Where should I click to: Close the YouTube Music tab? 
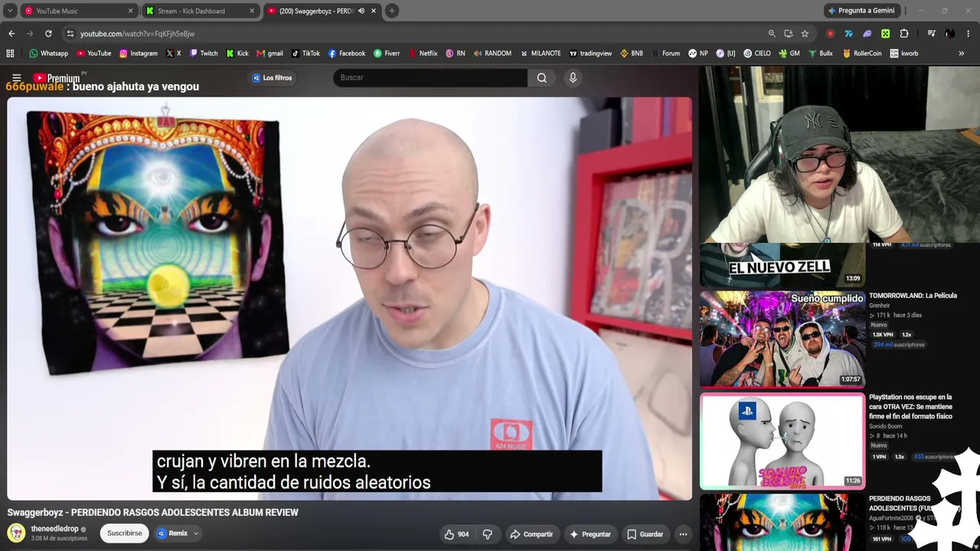pos(130,11)
